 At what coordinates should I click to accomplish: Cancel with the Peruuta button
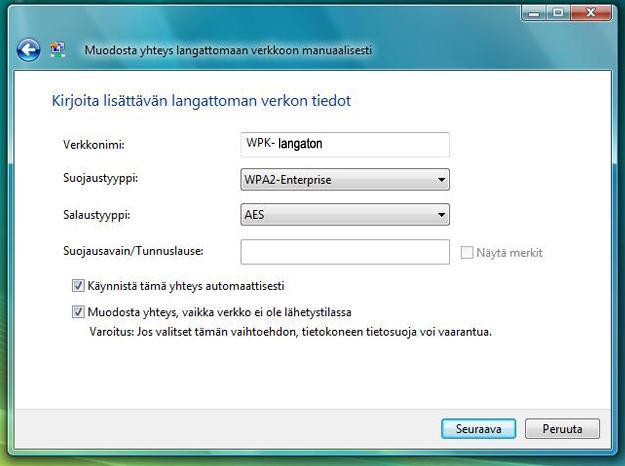click(562, 429)
